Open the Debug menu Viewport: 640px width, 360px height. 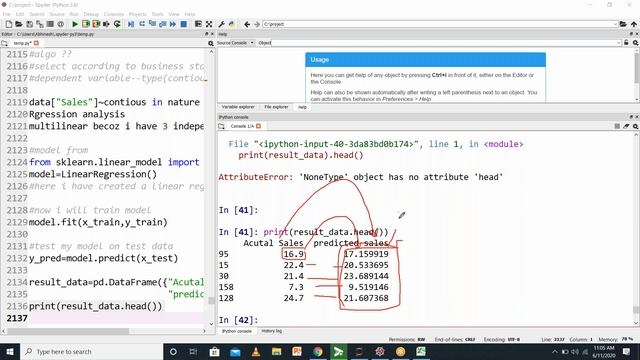(91, 14)
